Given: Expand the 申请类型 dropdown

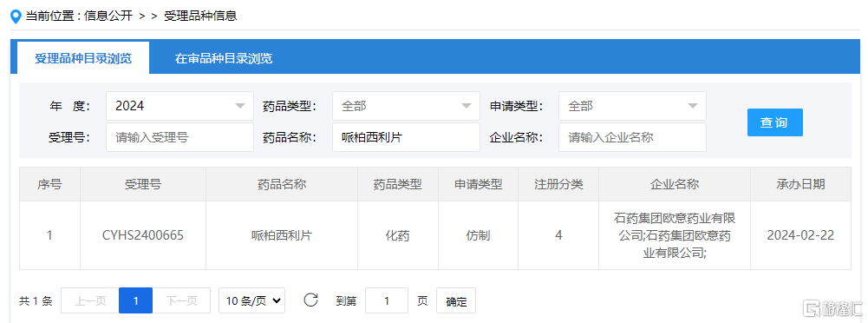Looking at the screenshot, I should point(632,106).
